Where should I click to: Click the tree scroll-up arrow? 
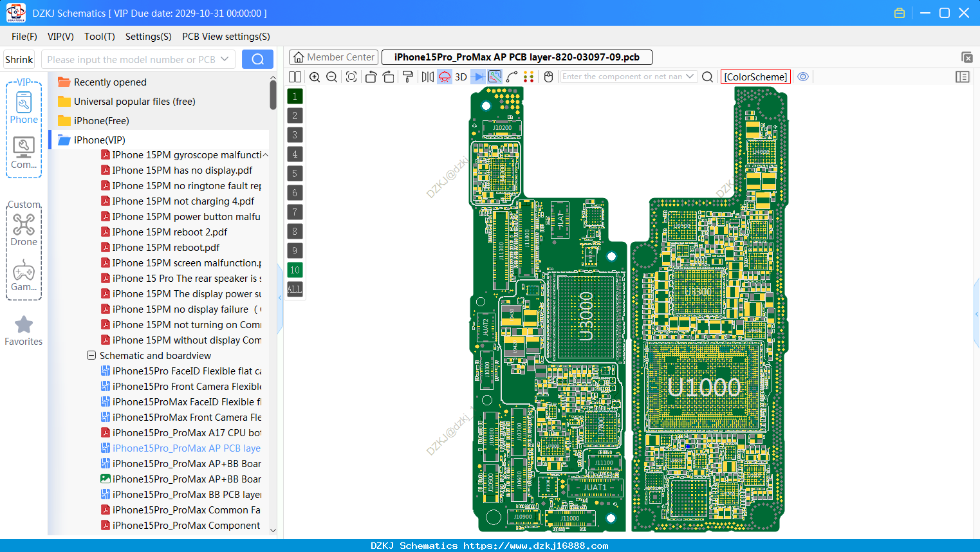click(273, 78)
